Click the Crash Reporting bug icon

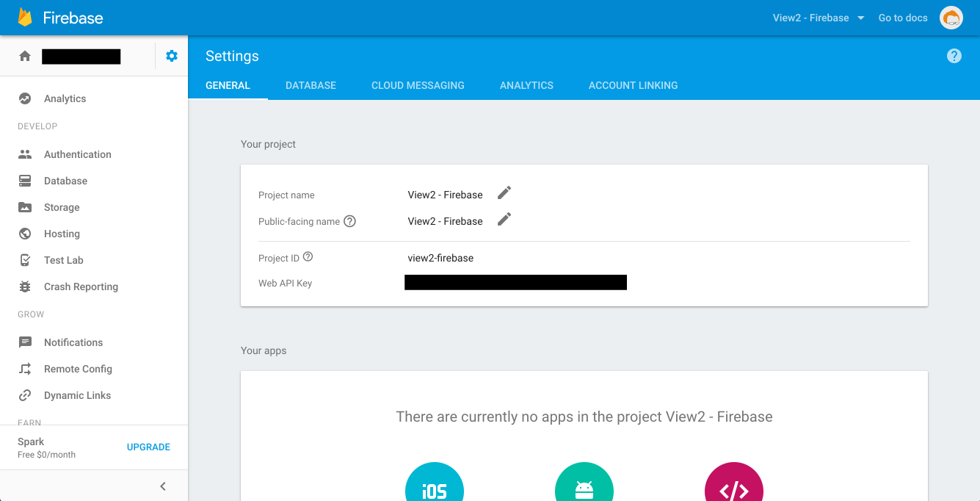[x=25, y=286]
